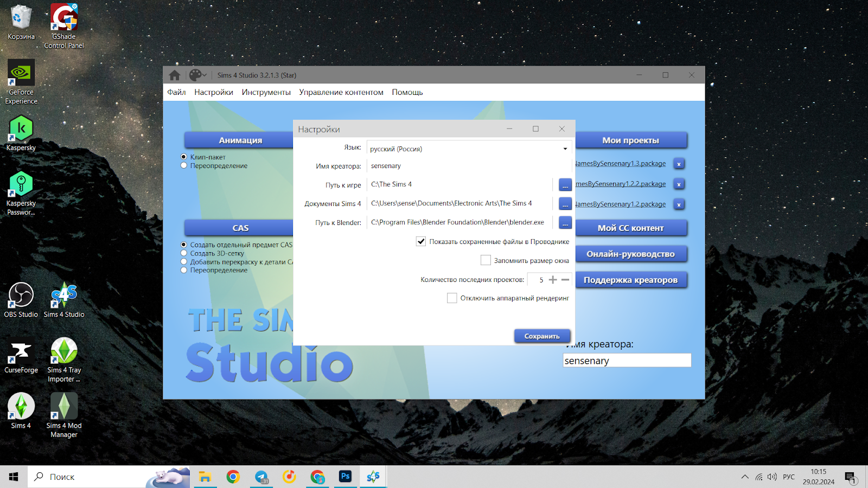Remove the 1.3.package project with x
The height and width of the screenshot is (488, 868).
click(x=679, y=164)
